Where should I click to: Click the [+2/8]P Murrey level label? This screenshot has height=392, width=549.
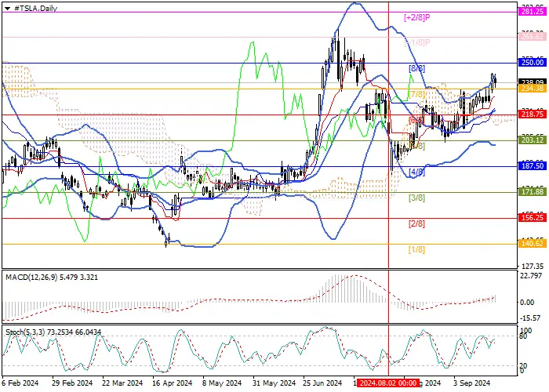(416, 17)
